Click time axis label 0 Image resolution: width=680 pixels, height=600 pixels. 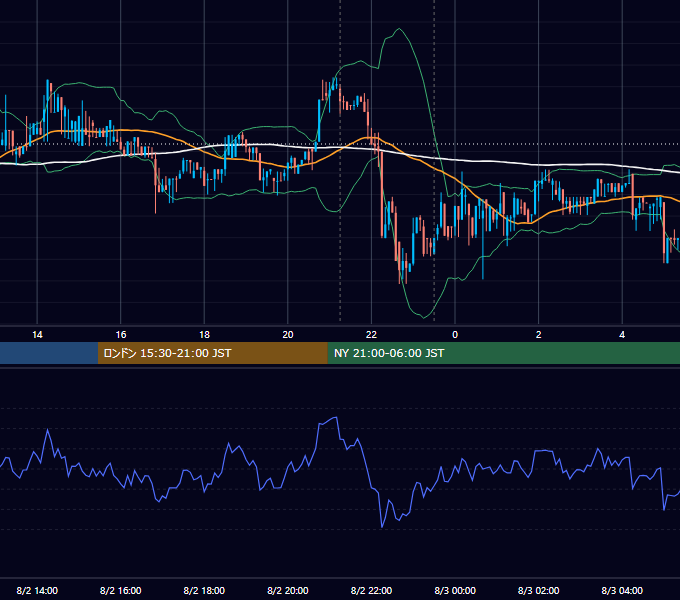(455, 335)
